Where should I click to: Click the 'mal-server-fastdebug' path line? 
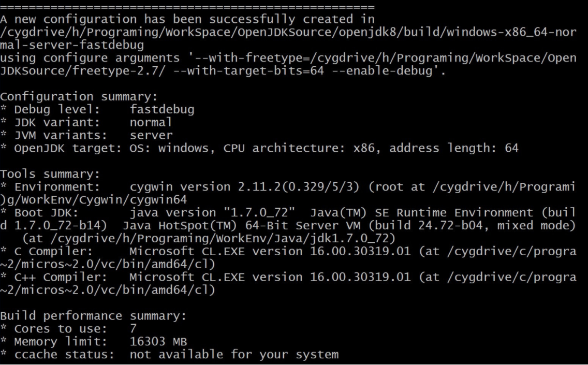[72, 45]
